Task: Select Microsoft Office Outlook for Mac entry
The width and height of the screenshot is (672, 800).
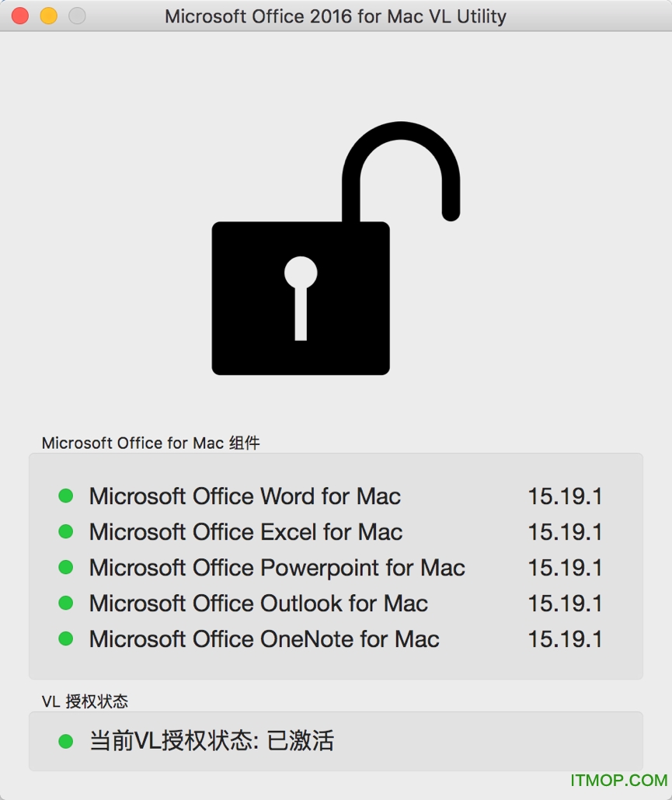Action: point(259,603)
